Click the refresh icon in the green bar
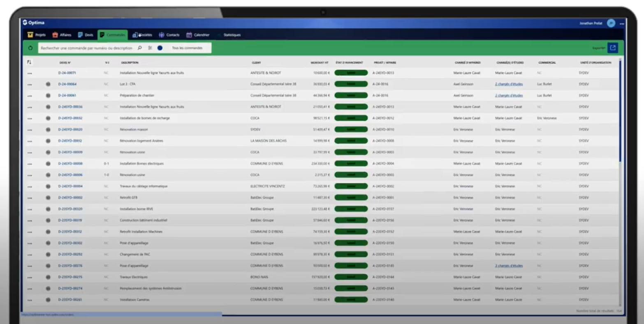The image size is (644, 324). 30,48
